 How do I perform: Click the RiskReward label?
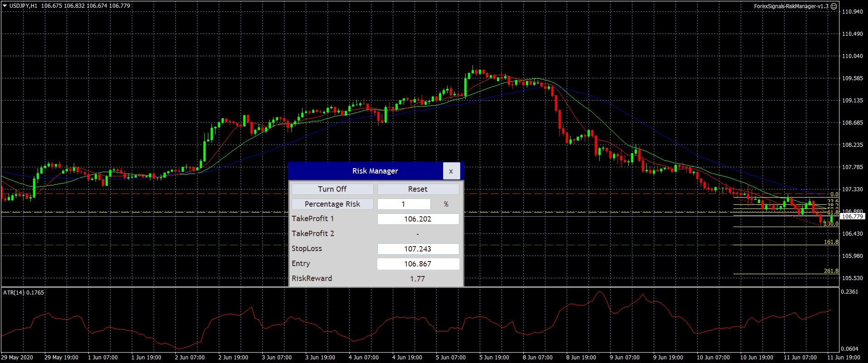point(312,278)
